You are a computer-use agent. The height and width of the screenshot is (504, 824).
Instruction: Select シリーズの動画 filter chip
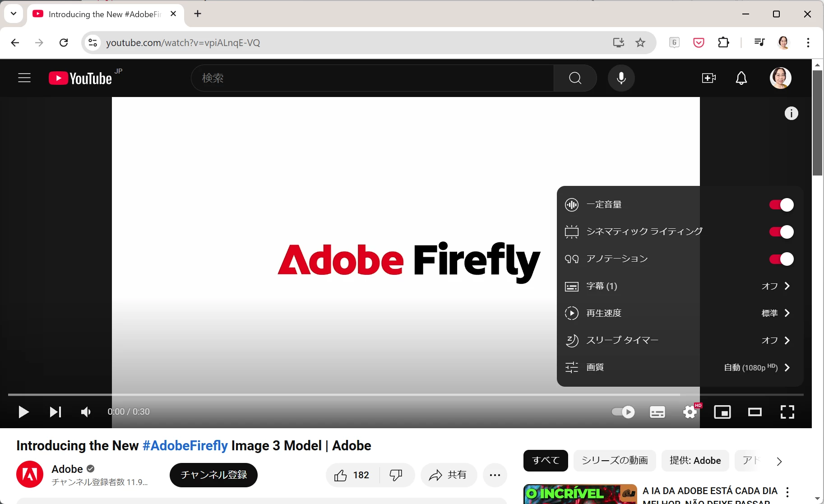tap(615, 461)
